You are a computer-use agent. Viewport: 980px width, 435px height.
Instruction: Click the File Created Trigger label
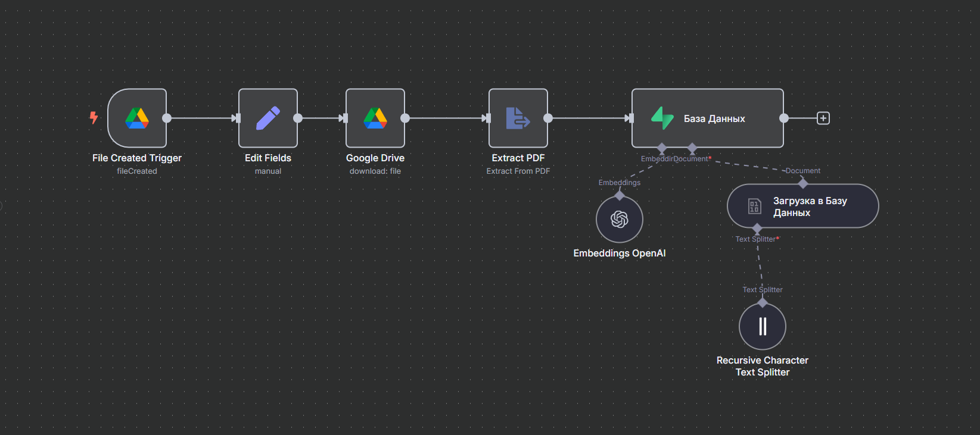click(x=137, y=158)
